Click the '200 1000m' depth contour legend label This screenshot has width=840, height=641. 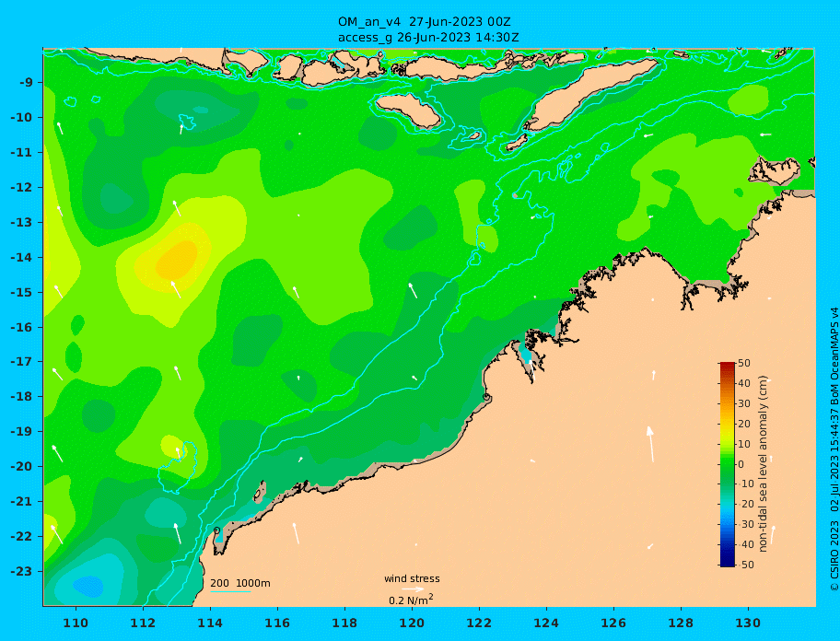click(240, 583)
